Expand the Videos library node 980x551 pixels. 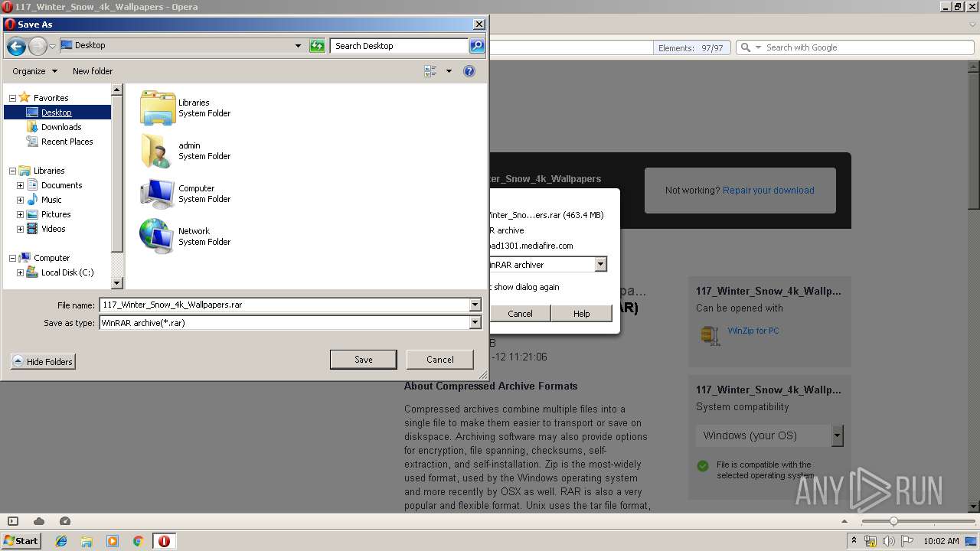point(21,229)
